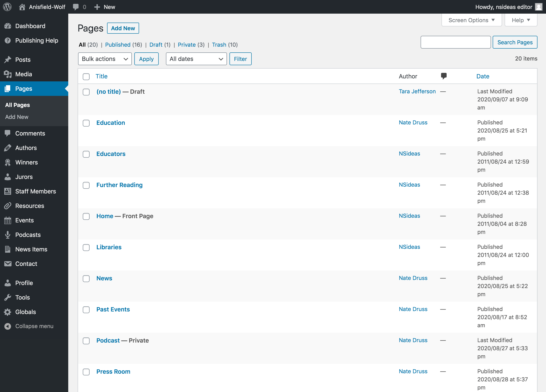Viewport: 546px width, 392px height.
Task: Click the plus New icon in admin bar
Action: [97, 7]
